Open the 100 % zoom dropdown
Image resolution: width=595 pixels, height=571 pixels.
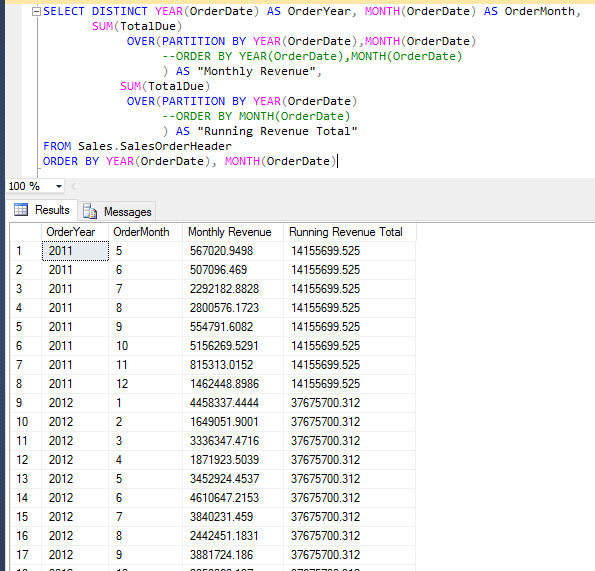pos(59,186)
